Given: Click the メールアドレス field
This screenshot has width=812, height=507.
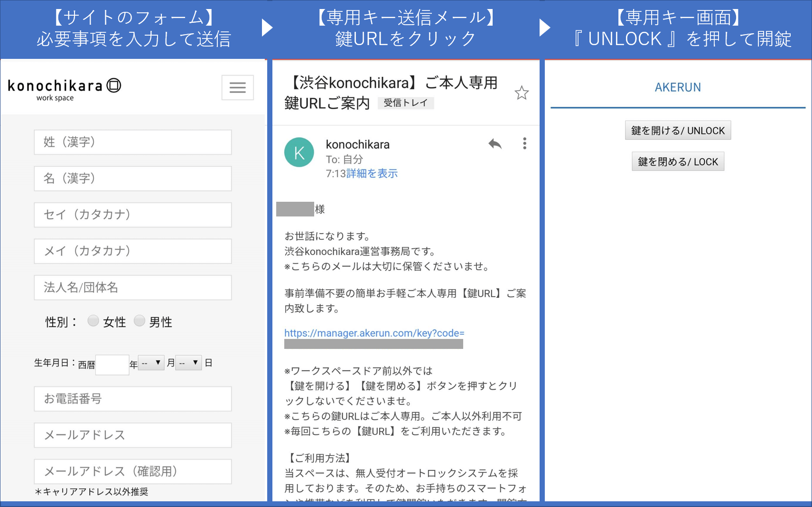Looking at the screenshot, I should [x=133, y=435].
